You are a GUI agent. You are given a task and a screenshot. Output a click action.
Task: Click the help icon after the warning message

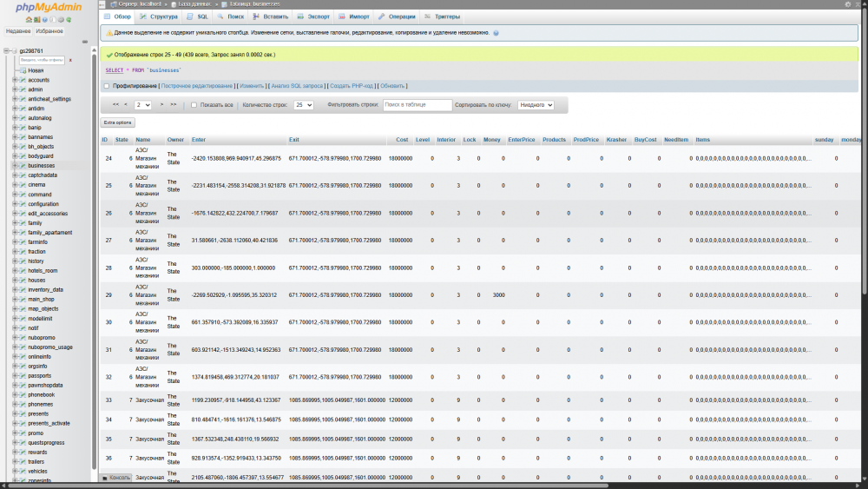click(496, 33)
